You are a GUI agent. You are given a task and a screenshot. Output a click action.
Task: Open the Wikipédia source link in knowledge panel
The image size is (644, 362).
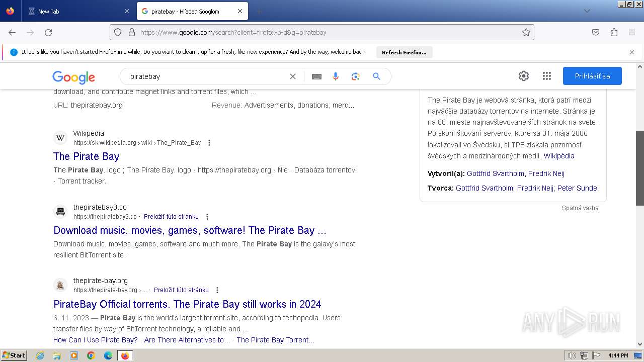[x=559, y=156]
